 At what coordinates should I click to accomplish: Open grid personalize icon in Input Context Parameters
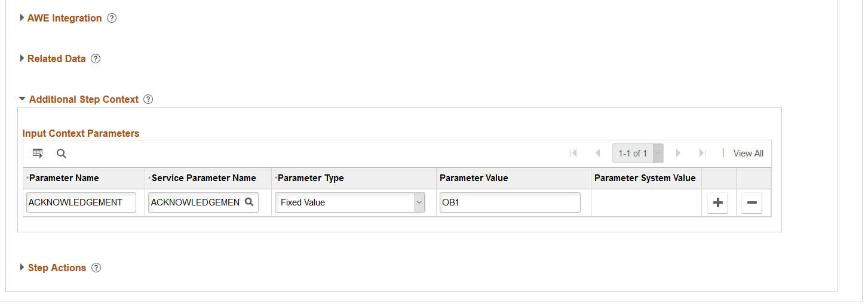click(x=38, y=153)
